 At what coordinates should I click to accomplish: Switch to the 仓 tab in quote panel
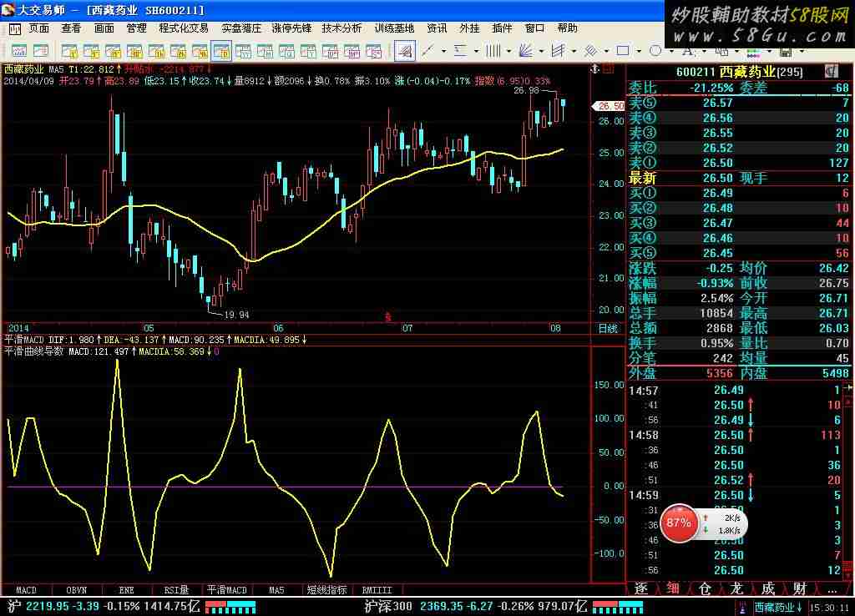[705, 588]
